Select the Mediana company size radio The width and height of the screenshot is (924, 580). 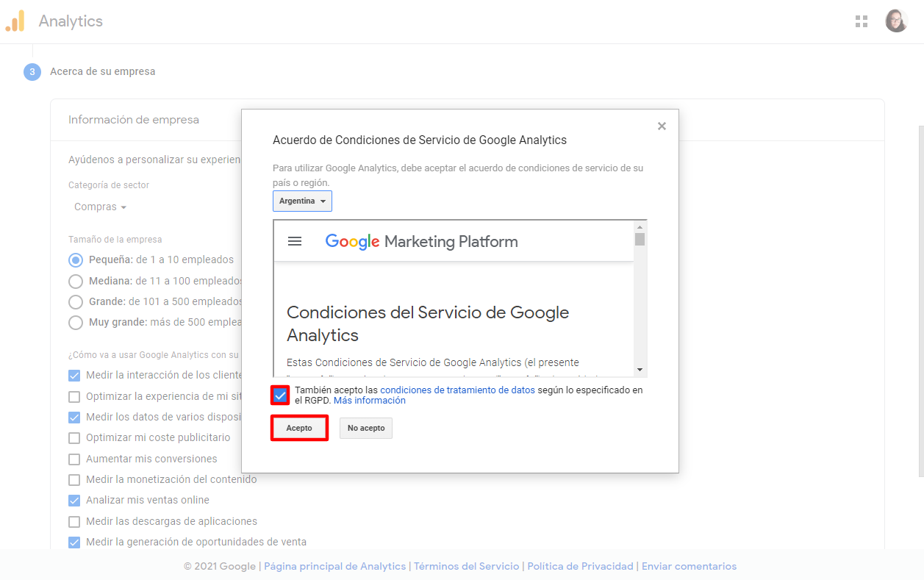75,281
